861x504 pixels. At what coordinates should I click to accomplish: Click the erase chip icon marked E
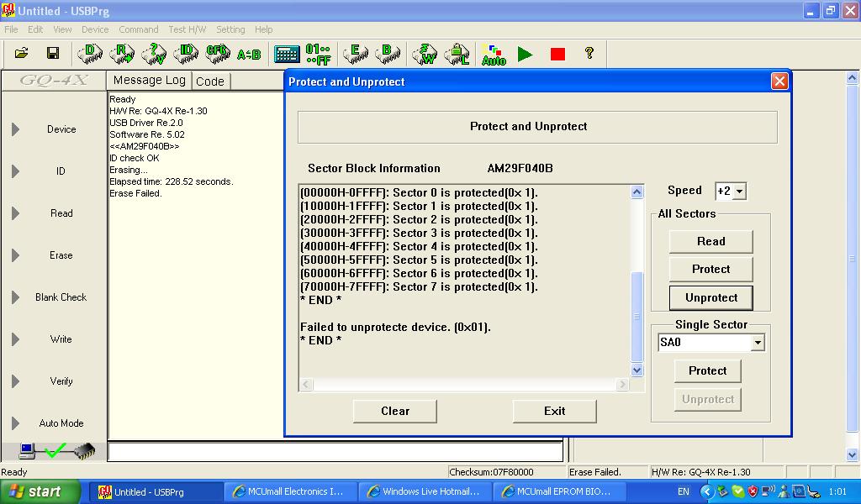[356, 53]
